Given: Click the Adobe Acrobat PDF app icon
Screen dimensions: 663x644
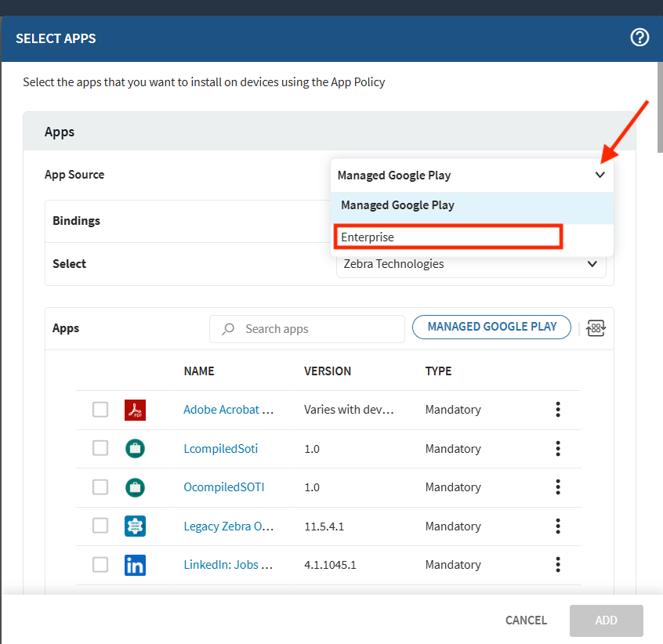Looking at the screenshot, I should point(135,410).
